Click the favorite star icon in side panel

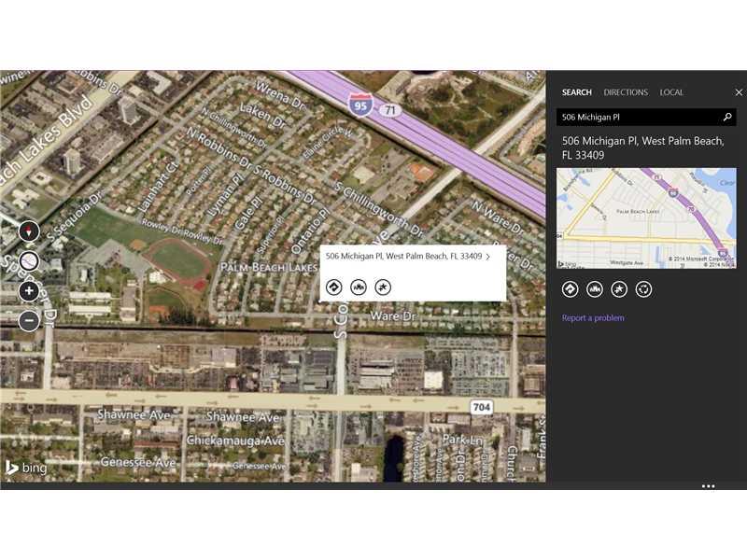(618, 289)
